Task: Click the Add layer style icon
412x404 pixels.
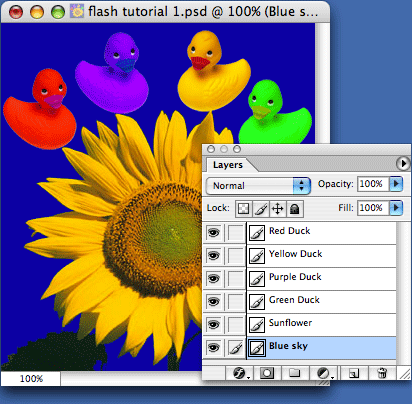Action: coord(240,373)
